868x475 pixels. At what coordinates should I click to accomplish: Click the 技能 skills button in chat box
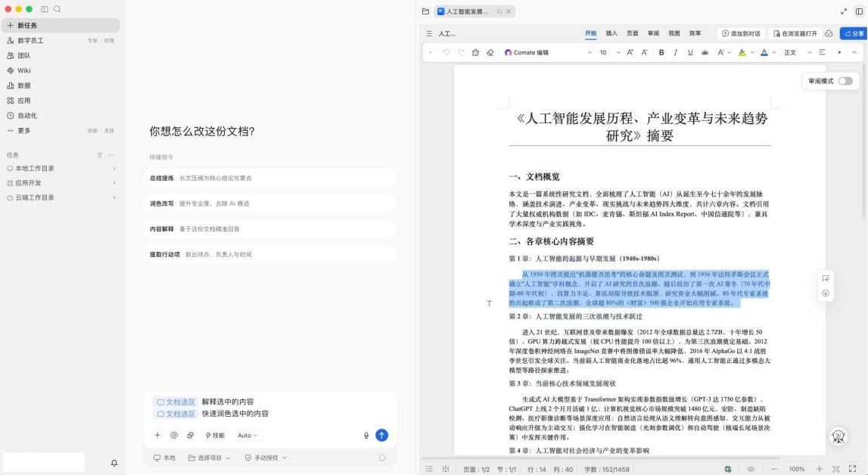coord(215,435)
